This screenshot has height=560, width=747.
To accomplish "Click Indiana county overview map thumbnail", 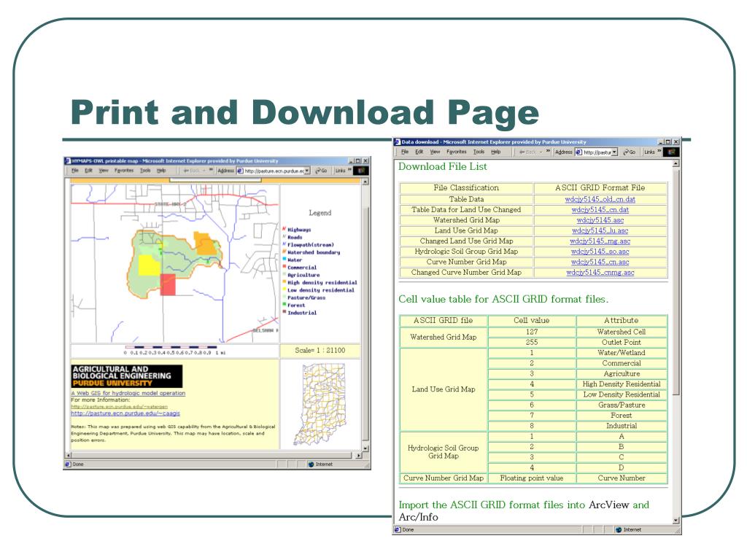I will click(x=320, y=404).
